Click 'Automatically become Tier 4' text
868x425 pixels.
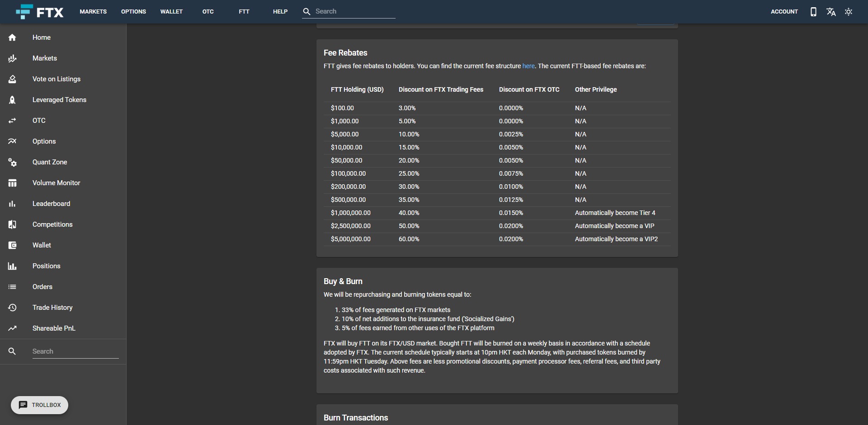615,213
